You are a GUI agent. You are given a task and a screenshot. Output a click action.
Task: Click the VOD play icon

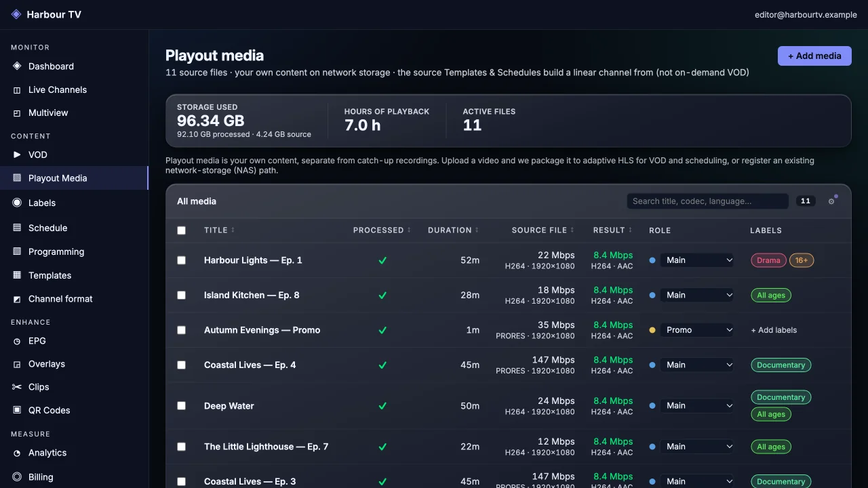click(17, 155)
